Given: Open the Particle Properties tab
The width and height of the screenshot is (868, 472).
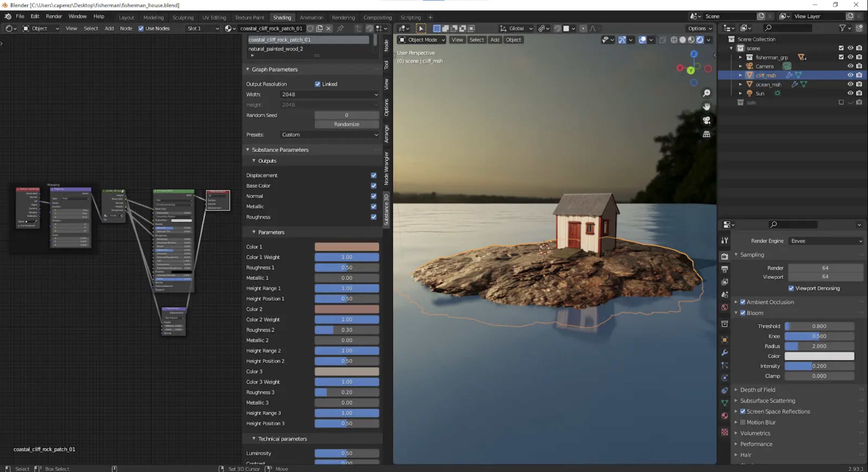Looking at the screenshot, I should (x=725, y=365).
